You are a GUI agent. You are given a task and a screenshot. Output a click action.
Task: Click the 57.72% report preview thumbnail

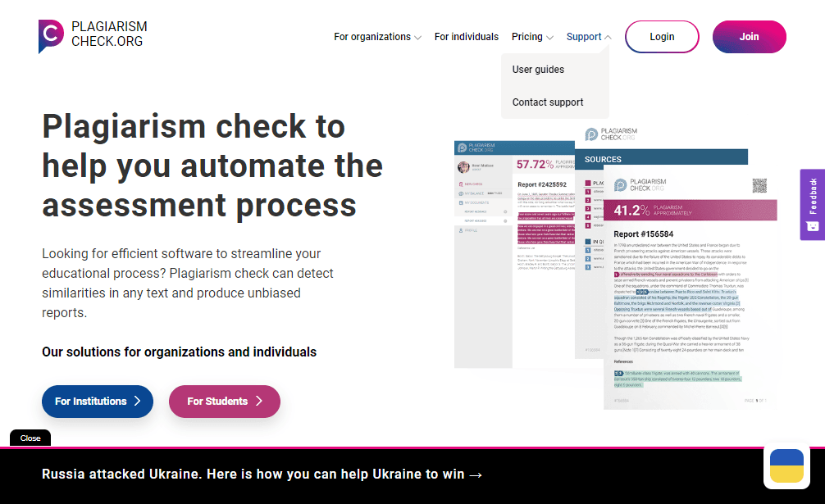tap(514, 254)
